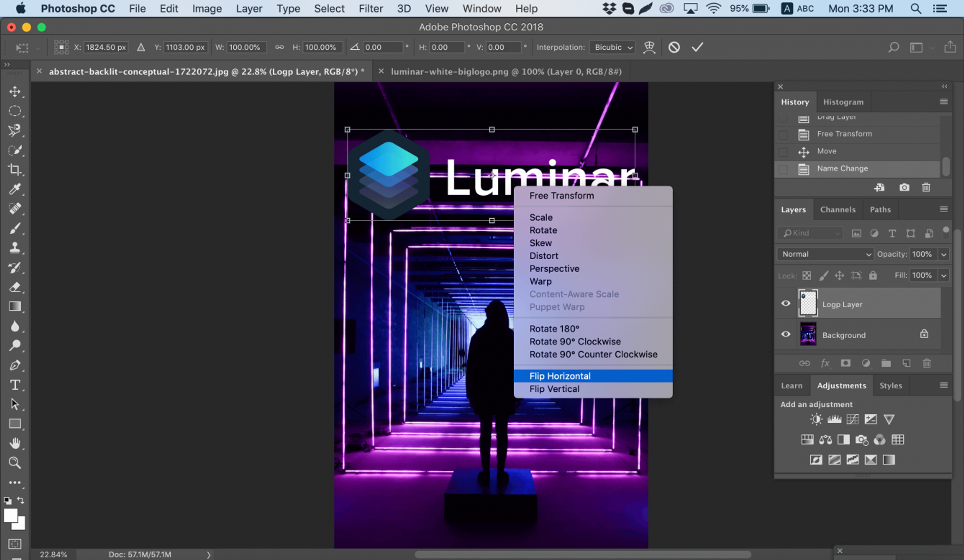Click Free Transform in context menu
The image size is (964, 560).
(562, 195)
